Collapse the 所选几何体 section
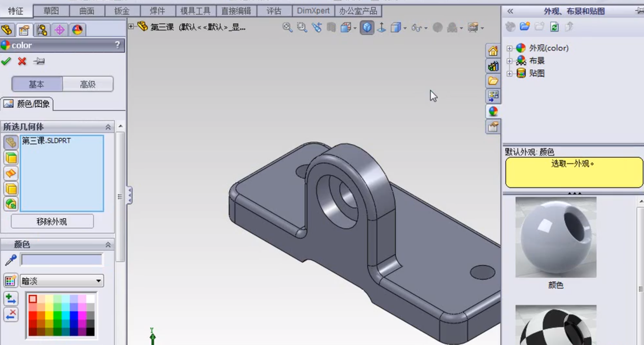644x345 pixels. pos(108,127)
